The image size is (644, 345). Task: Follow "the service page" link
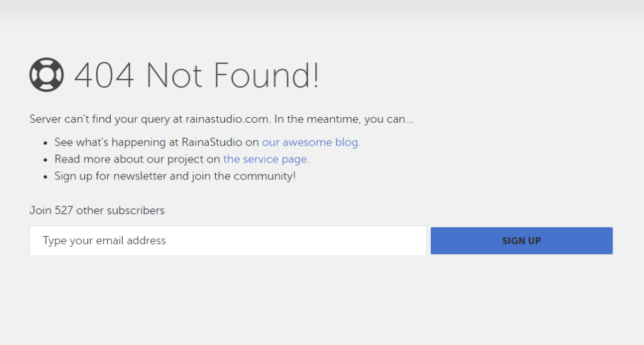pyautogui.click(x=266, y=159)
